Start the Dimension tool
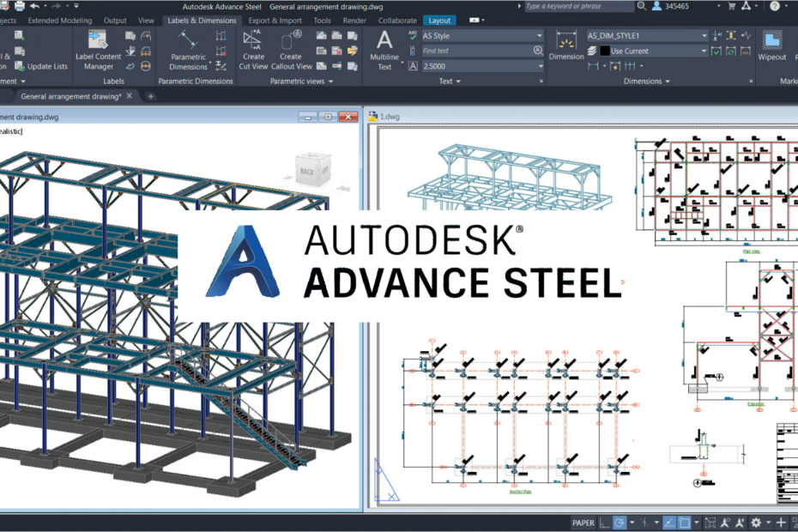The image size is (798, 532). point(566,45)
